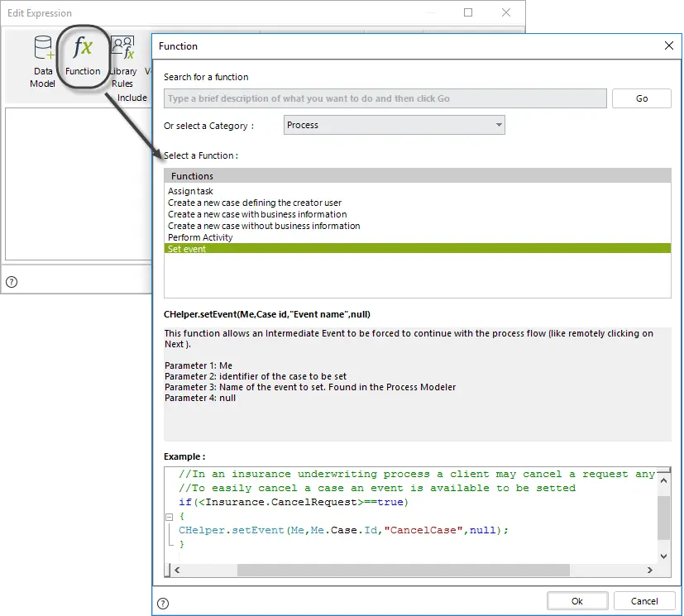Click the Example vertical scrollbar down arrow
The width and height of the screenshot is (684, 616).
[663, 556]
